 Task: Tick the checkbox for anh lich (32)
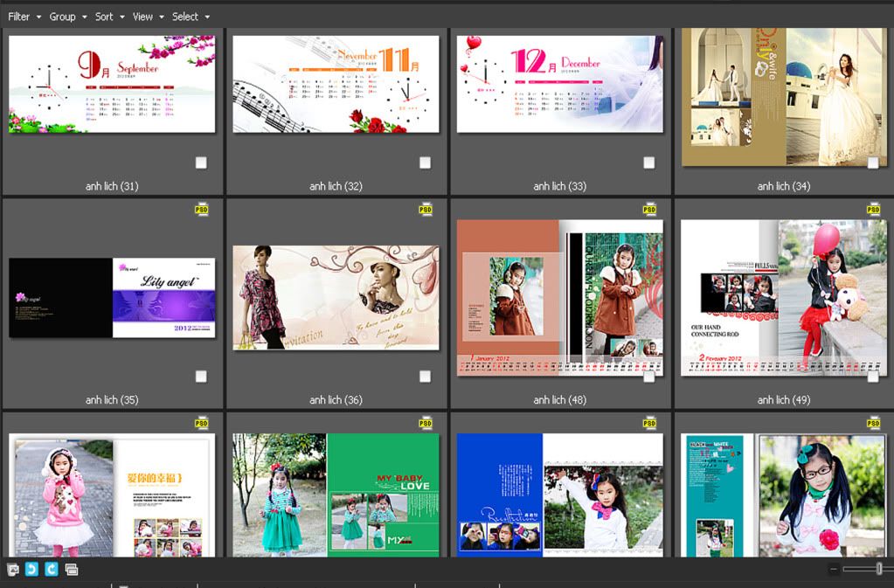pos(426,163)
